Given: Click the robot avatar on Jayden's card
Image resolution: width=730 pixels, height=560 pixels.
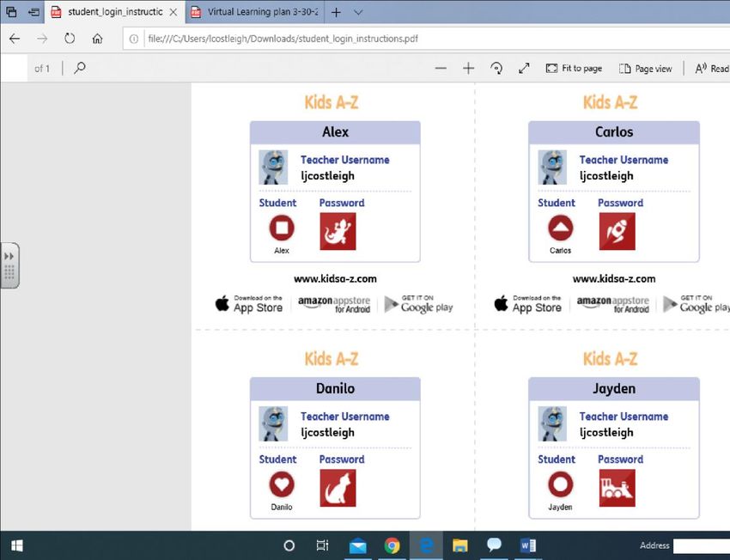Looking at the screenshot, I should (x=552, y=423).
